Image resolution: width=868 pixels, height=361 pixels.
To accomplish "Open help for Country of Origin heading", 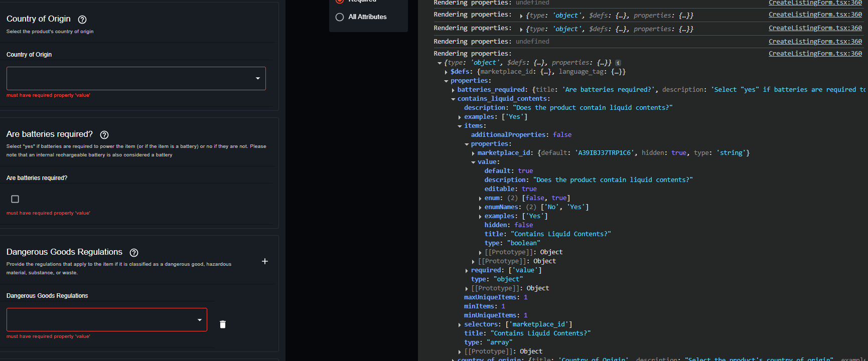I will [82, 20].
